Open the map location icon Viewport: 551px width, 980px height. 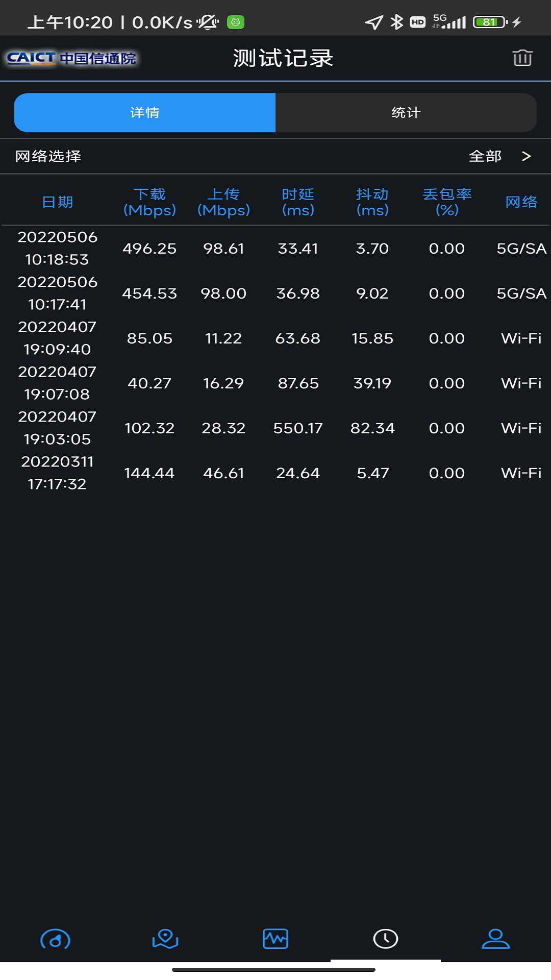click(x=165, y=939)
